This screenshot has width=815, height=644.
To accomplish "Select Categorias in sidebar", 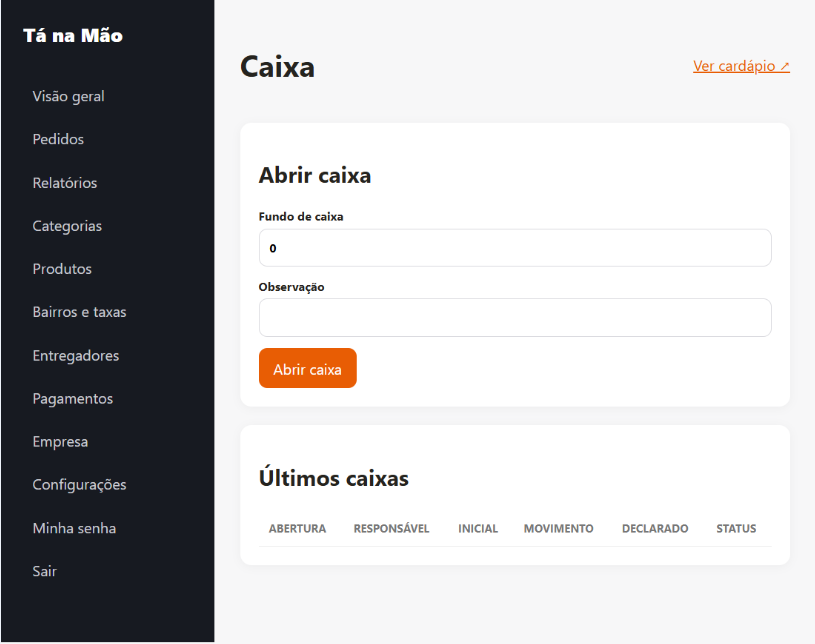I will click(x=67, y=226).
